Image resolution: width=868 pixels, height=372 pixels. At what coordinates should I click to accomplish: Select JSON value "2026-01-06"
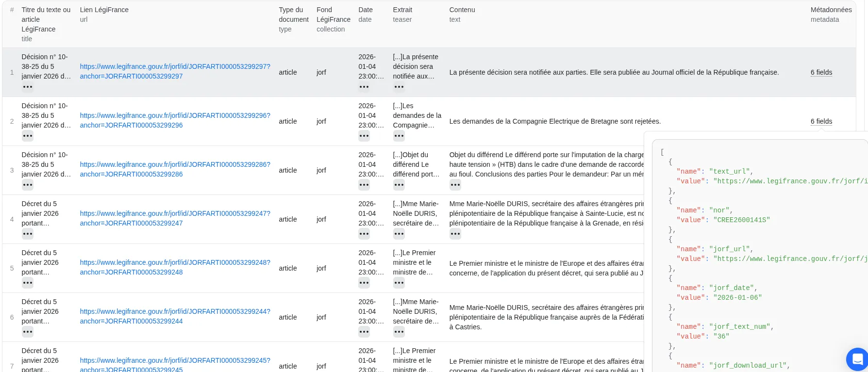tap(737, 297)
